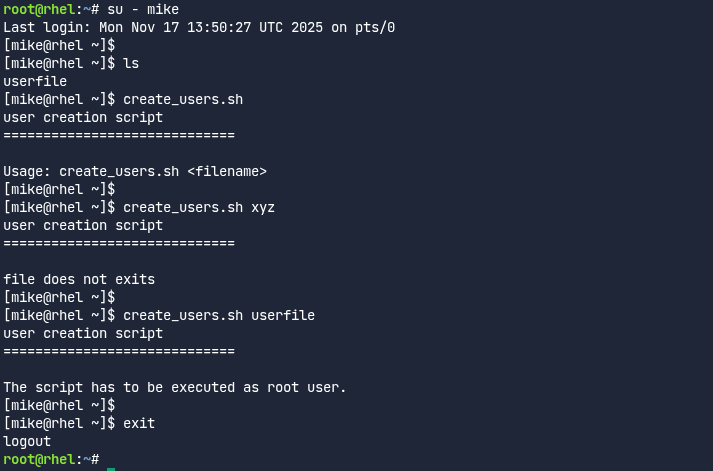This screenshot has width=713, height=471.
Task: Click the "su - mike" command text
Action: click(143, 10)
